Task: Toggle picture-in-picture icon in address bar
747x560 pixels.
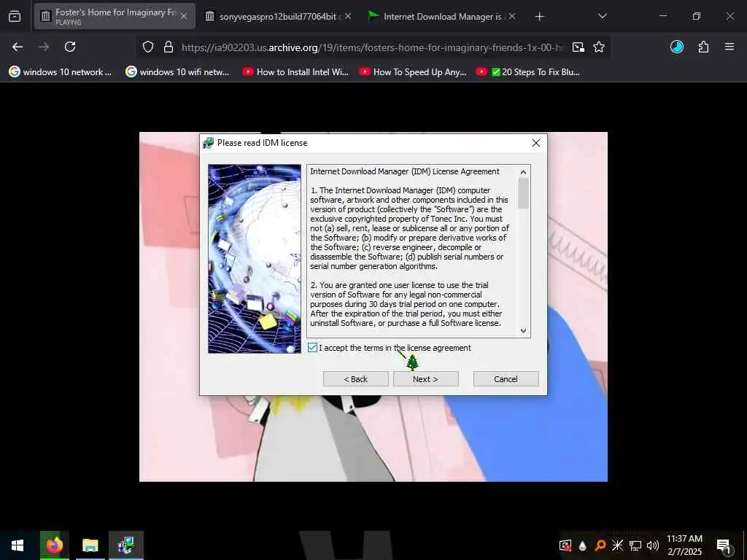Action: [578, 47]
